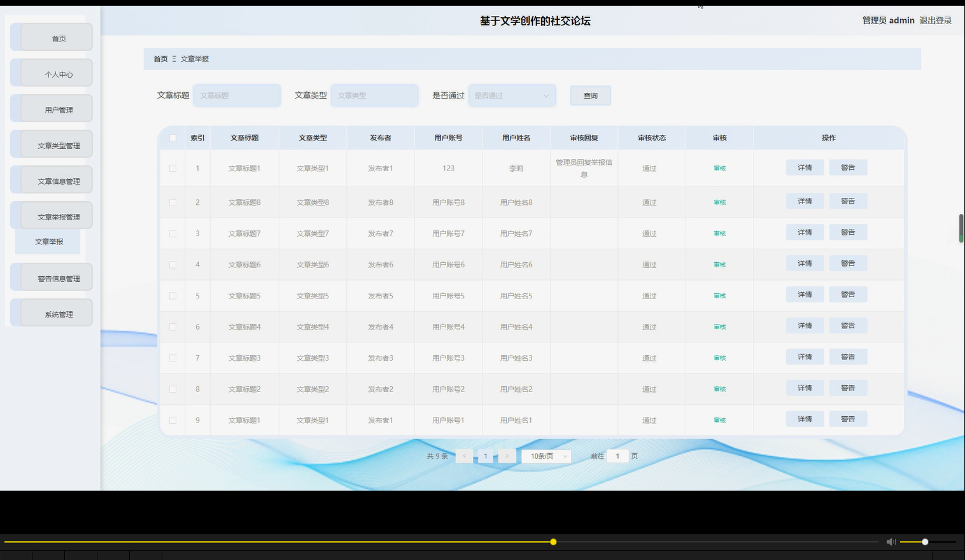Image resolution: width=965 pixels, height=560 pixels.
Task: Click the video progress slider position
Action: point(553,542)
